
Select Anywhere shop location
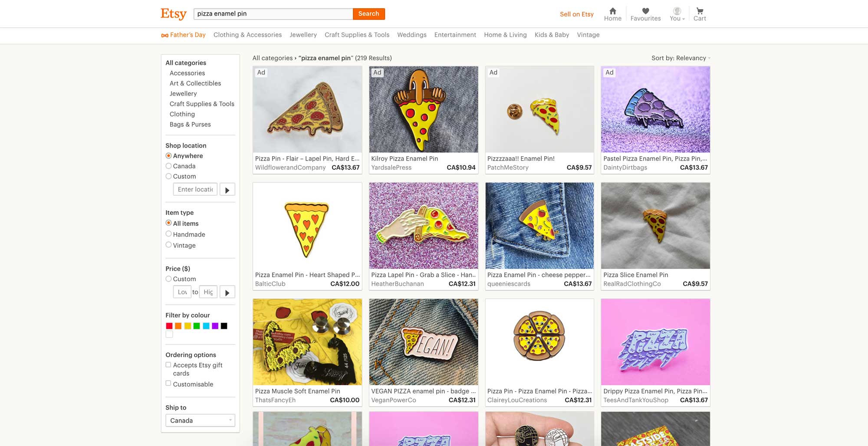pyautogui.click(x=168, y=156)
